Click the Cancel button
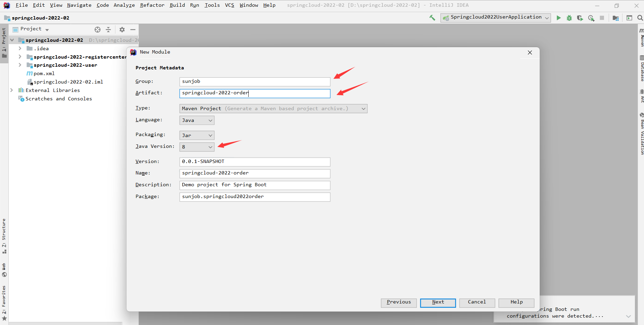The height and width of the screenshot is (325, 644). [477, 303]
